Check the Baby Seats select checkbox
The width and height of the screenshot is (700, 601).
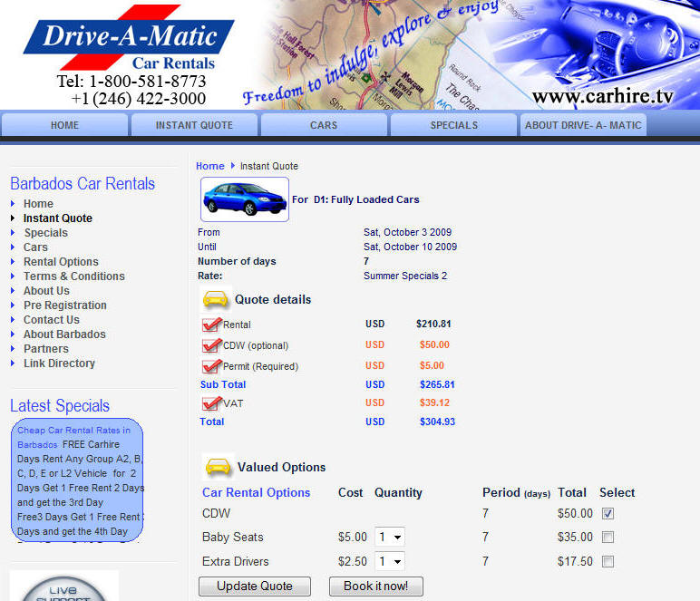[608, 537]
